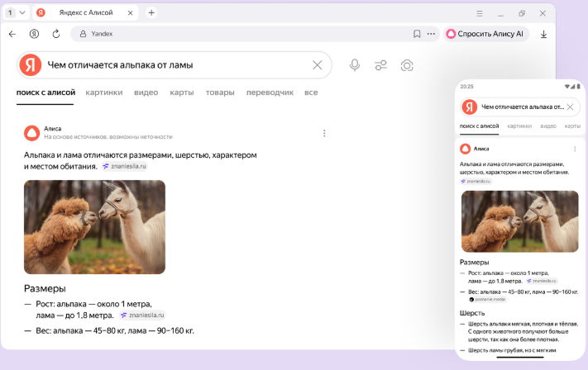The height and width of the screenshot is (370, 588).
Task: Click the desktop search input field
Action: 176,65
